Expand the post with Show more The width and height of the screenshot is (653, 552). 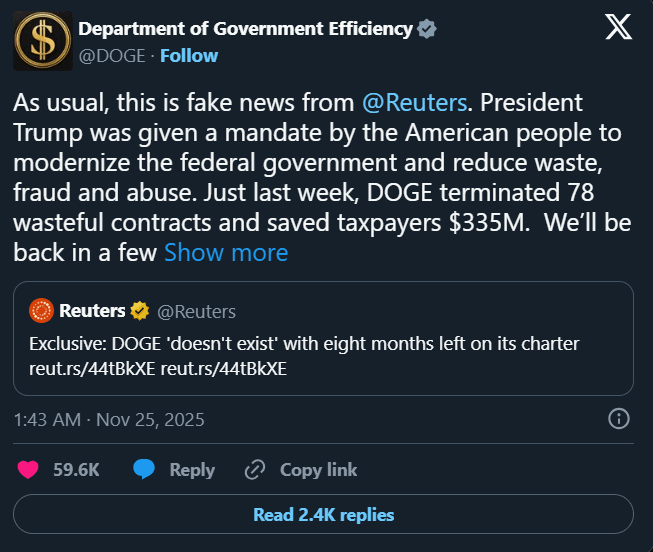[226, 253]
